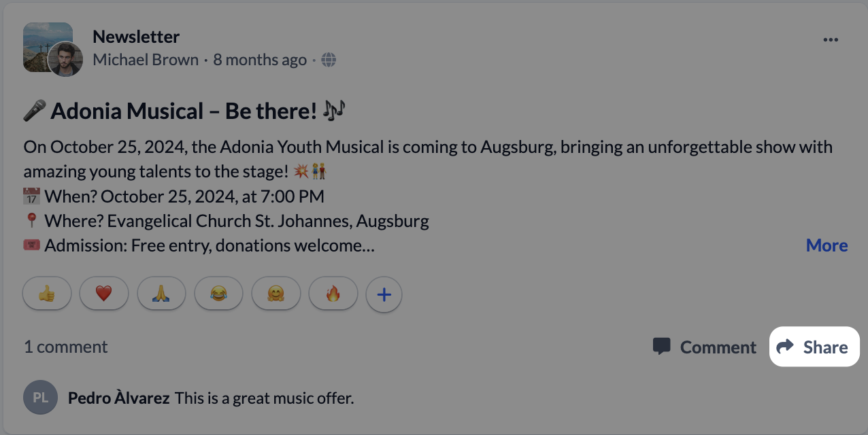The image size is (868, 435).
Task: Click the Share button
Action: pyautogui.click(x=814, y=347)
